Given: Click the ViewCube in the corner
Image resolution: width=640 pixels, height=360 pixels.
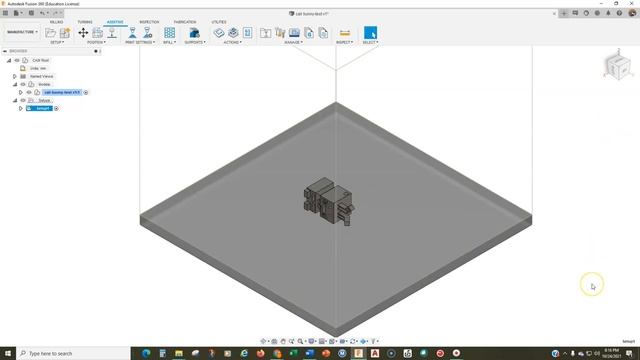Looking at the screenshot, I should (618, 65).
